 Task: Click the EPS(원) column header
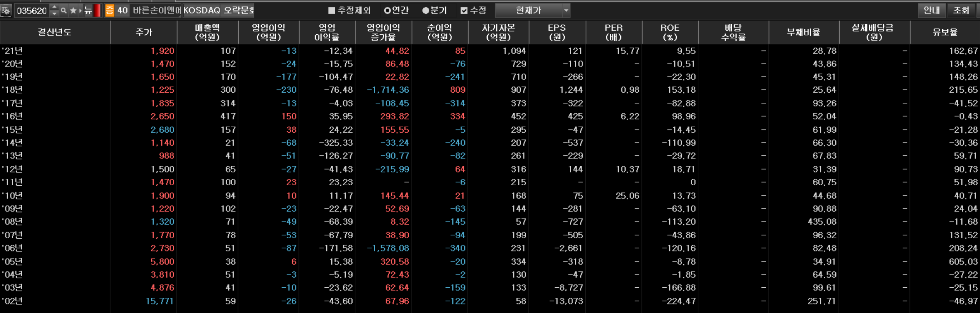[x=557, y=32]
